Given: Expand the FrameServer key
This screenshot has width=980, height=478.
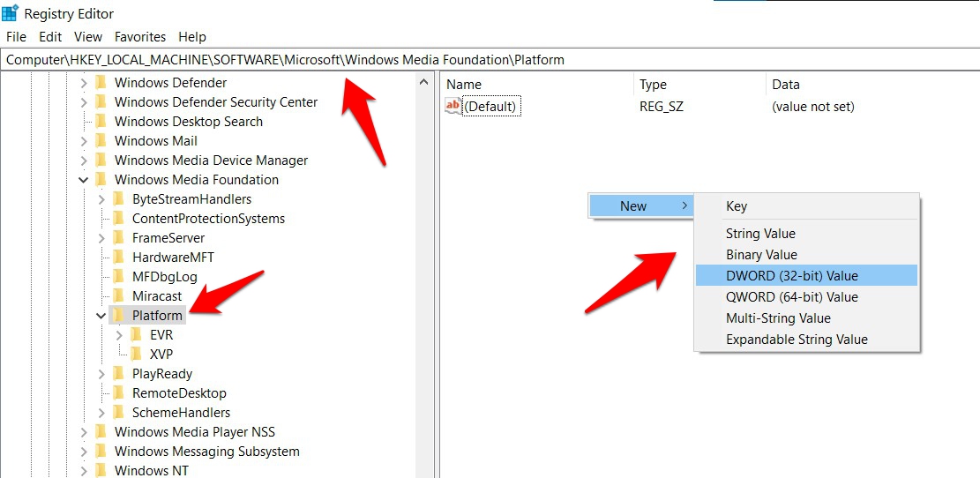Looking at the screenshot, I should coord(101,238).
